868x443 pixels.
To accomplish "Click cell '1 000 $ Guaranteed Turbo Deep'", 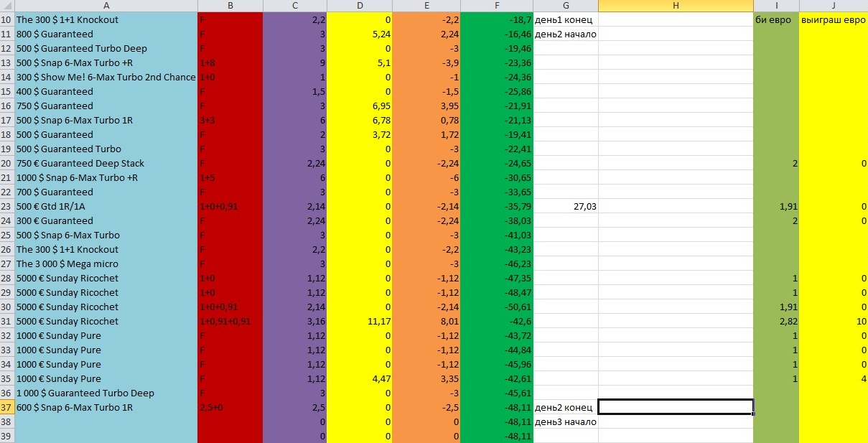I will (x=106, y=393).
